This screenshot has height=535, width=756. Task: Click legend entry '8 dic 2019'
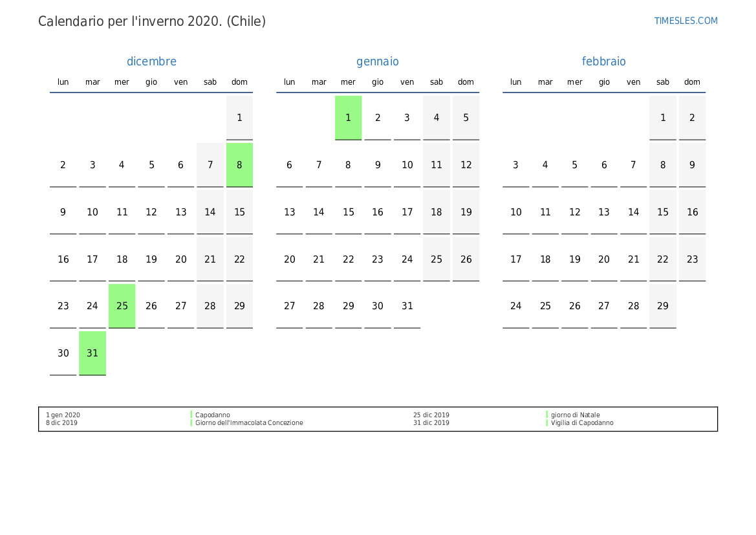pyautogui.click(x=61, y=422)
